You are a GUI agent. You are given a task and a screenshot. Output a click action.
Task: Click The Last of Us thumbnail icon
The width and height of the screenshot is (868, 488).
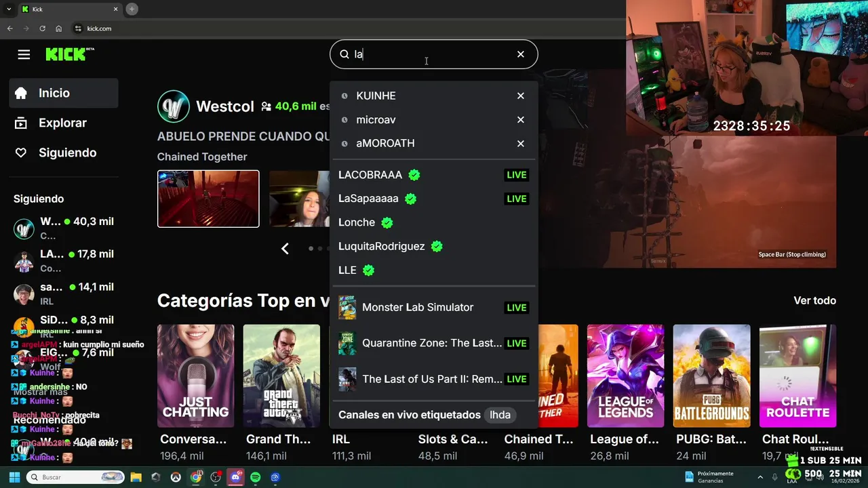tap(347, 380)
